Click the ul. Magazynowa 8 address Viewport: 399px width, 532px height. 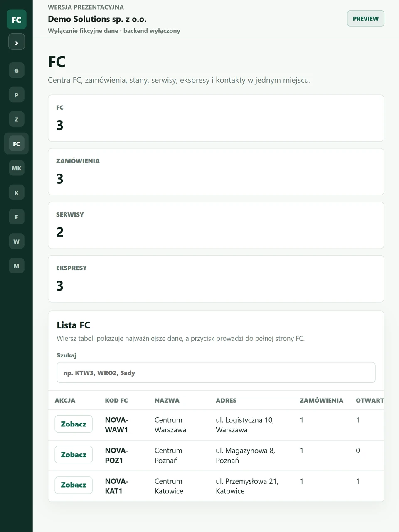tap(246, 456)
